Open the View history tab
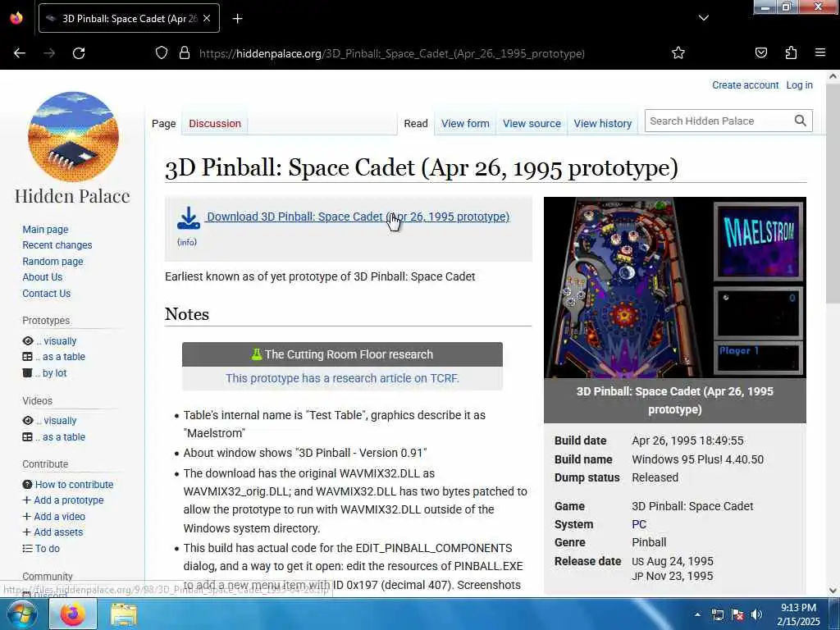The height and width of the screenshot is (630, 840). click(x=603, y=123)
